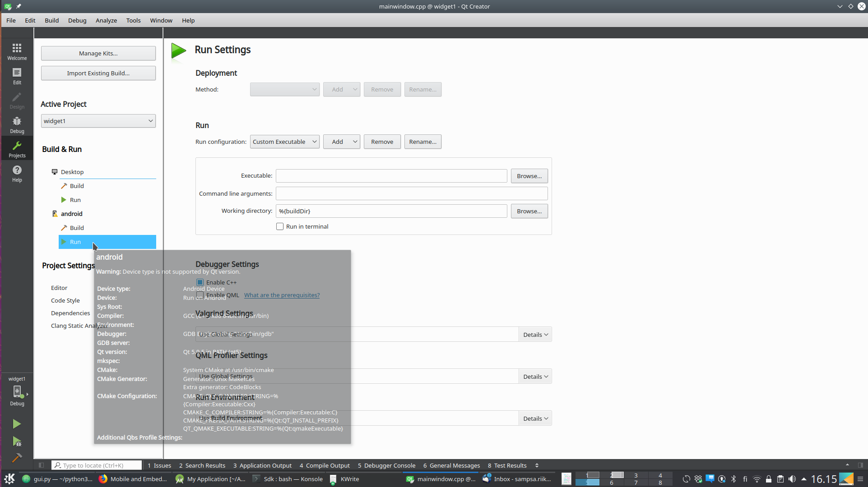The image size is (868, 487).
Task: Open the Active Project widget1 dropdown
Action: pos(98,121)
